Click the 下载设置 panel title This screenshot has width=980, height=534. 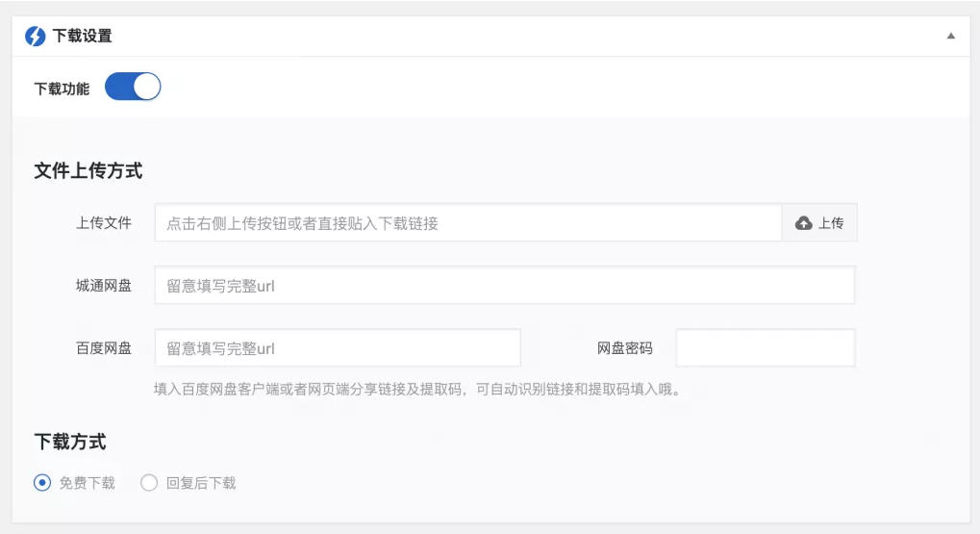click(82, 36)
